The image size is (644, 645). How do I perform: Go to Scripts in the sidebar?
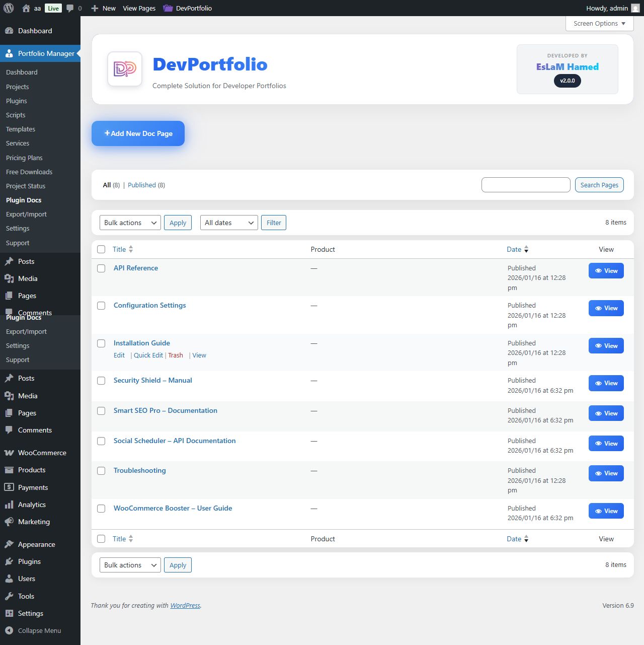(16, 115)
